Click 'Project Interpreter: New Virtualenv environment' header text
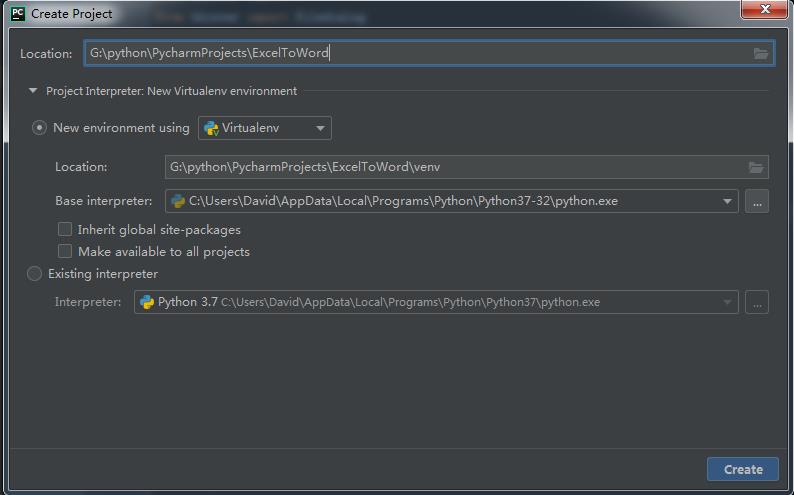 coord(171,91)
